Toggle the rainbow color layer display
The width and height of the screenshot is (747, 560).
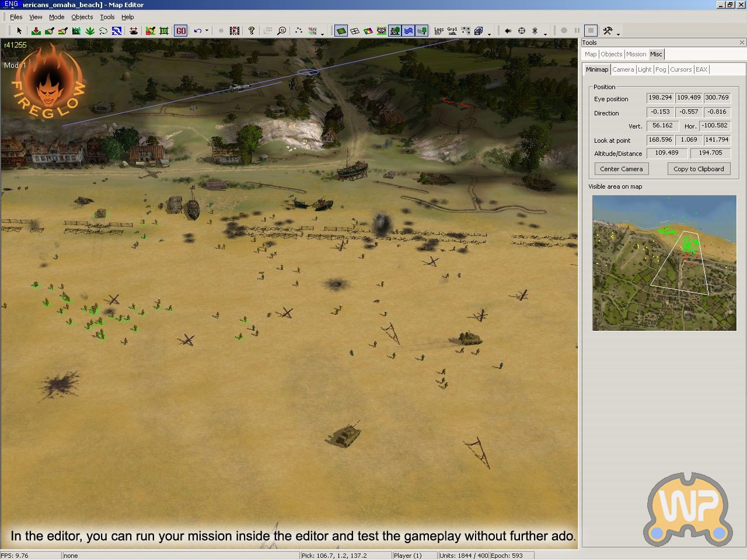click(x=368, y=31)
